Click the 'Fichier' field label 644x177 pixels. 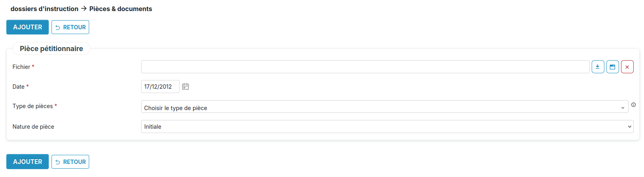[x=21, y=67]
